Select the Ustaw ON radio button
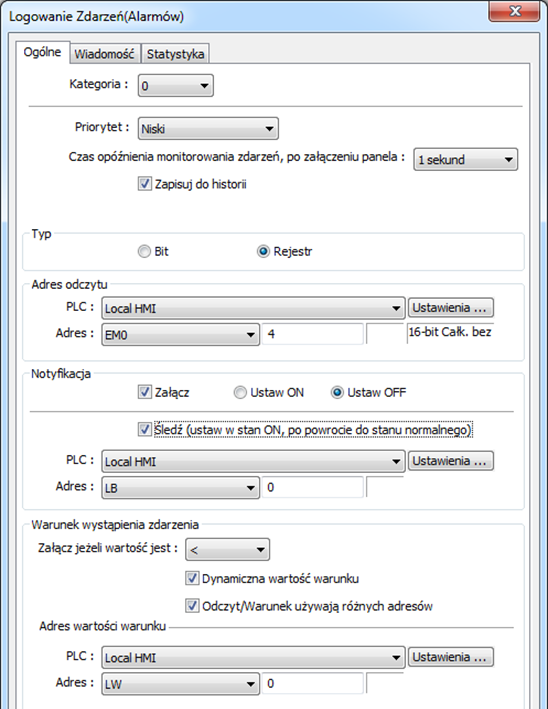 click(x=240, y=392)
